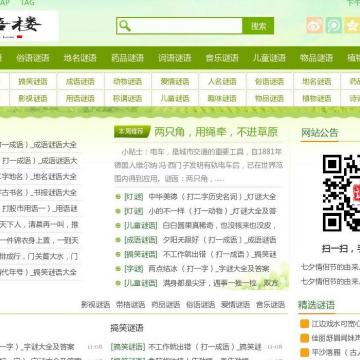360x360 pixels.
Task: Open riddle 中华美德（打二字历史名词）
Action: tap(212, 197)
